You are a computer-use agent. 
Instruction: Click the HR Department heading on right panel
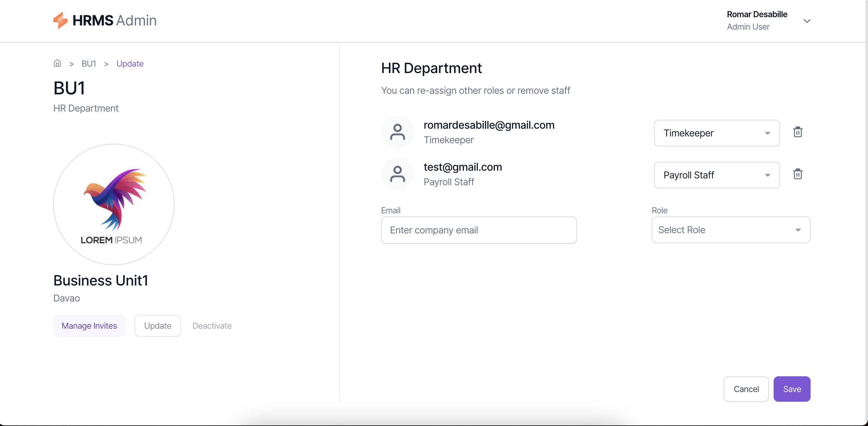[431, 68]
